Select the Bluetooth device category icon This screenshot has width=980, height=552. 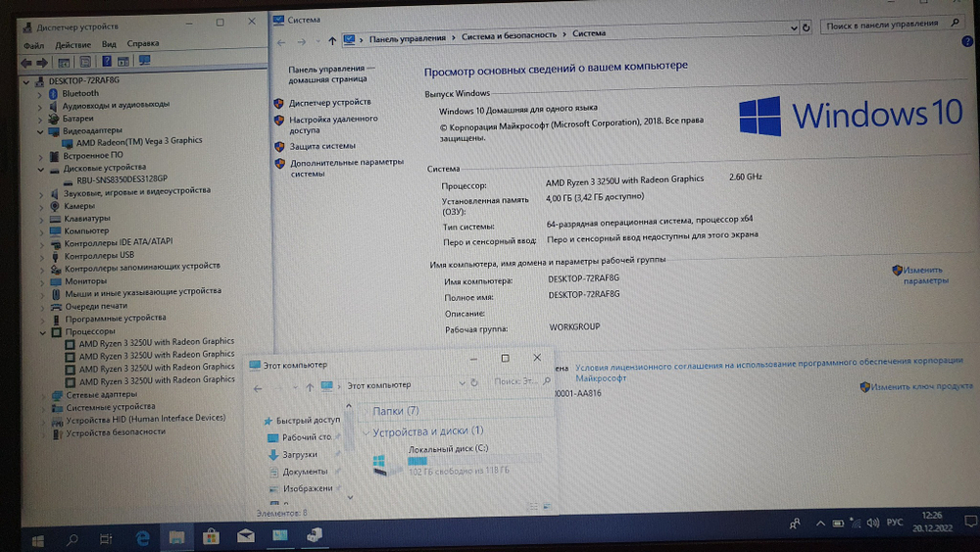[53, 93]
